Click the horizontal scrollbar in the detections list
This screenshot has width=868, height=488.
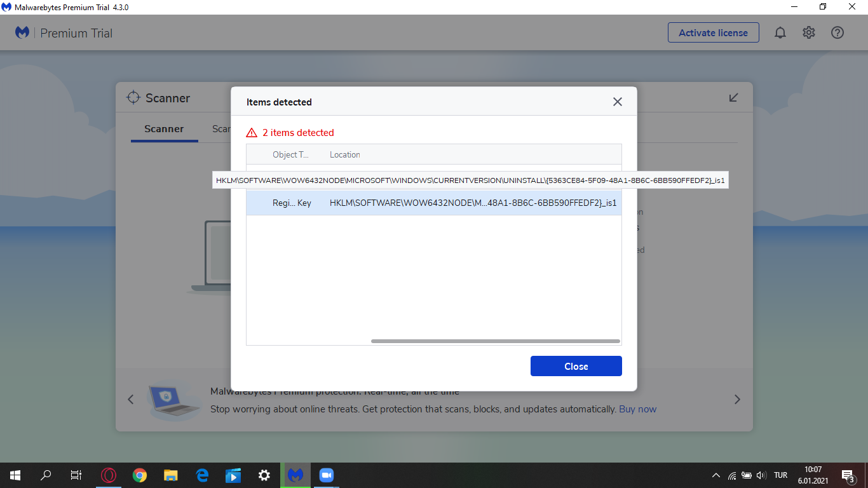point(495,341)
